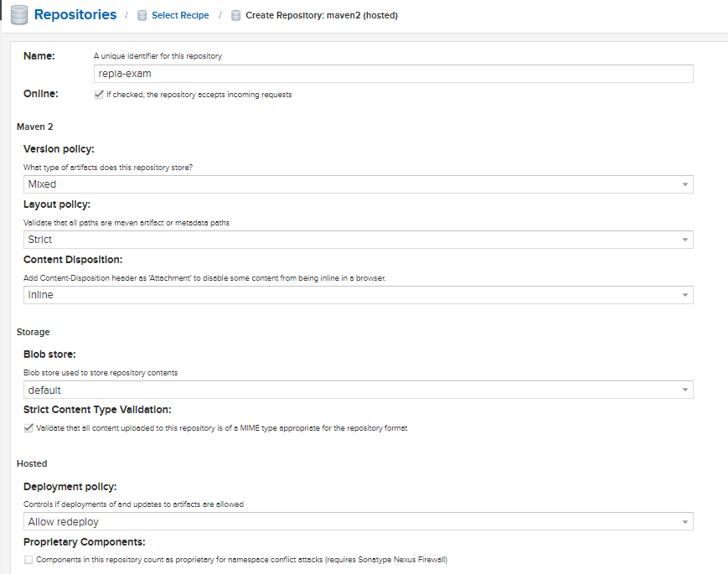The image size is (728, 574).
Task: Select the 'Create Repository: maven2 (hosted)' breadcrumb
Action: [x=321, y=16]
